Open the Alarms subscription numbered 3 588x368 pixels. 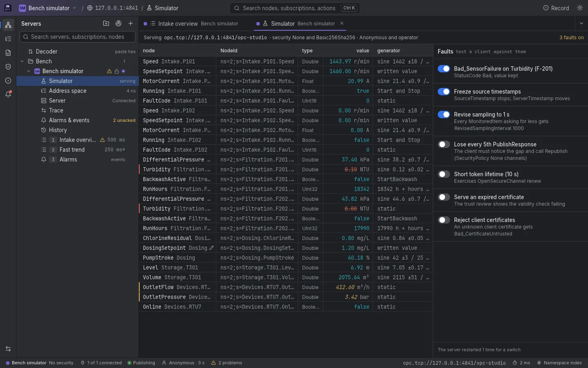coord(78,159)
